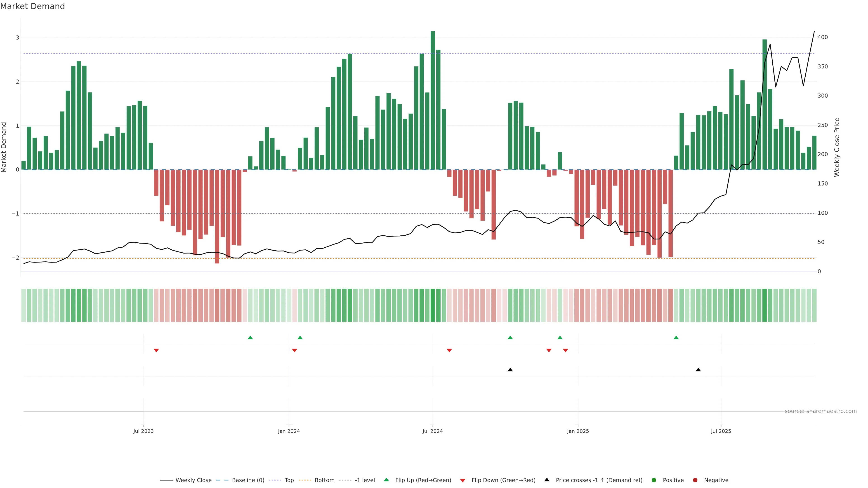Click Flip Down red triangle legend icon
This screenshot has width=868, height=488.
coord(463,480)
